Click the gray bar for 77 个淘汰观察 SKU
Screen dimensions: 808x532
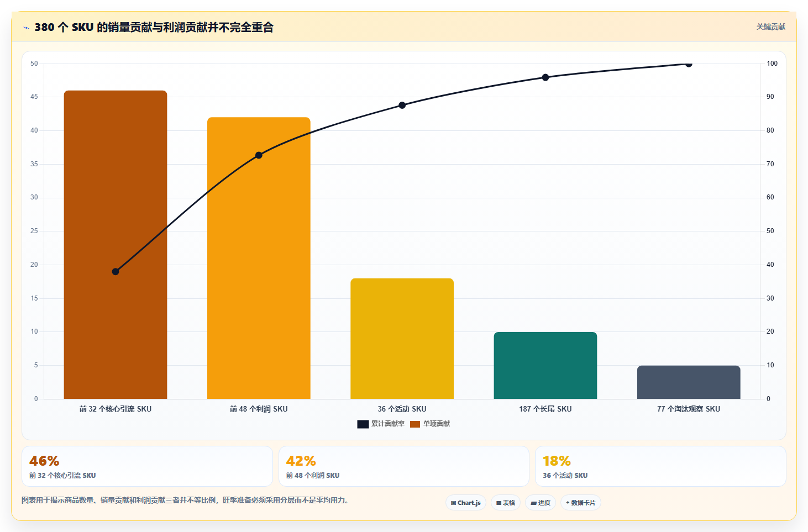coord(689,382)
